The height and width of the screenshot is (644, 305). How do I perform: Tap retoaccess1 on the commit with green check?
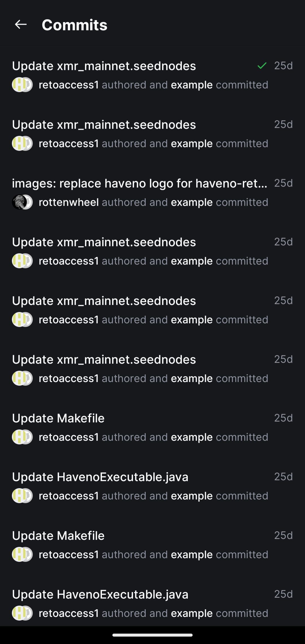[x=69, y=85]
